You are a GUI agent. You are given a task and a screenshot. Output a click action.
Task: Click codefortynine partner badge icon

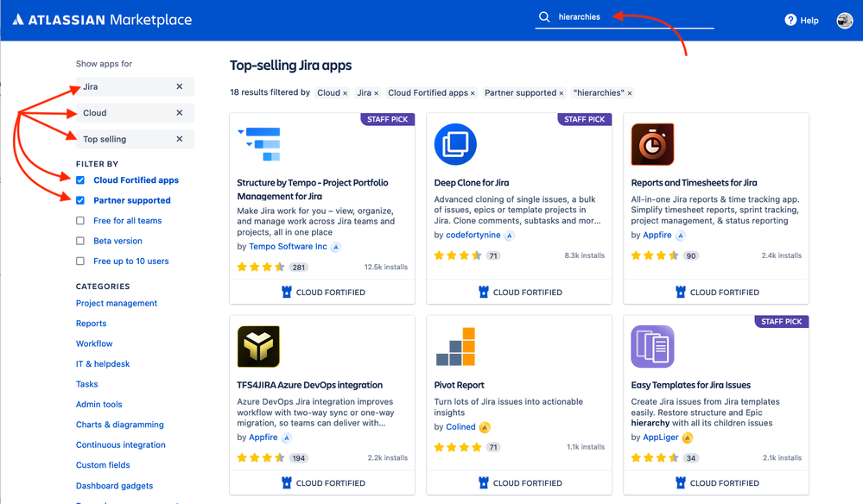[509, 236]
